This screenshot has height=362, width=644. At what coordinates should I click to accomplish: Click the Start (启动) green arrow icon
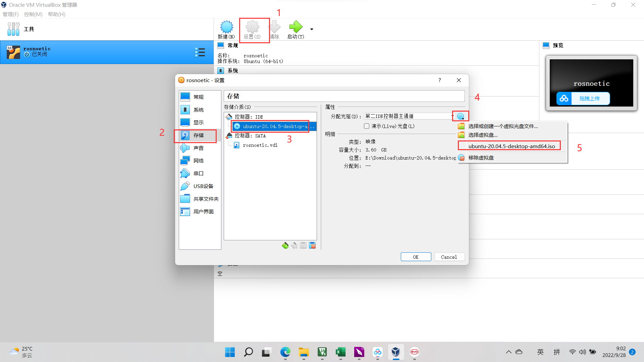[x=296, y=29]
